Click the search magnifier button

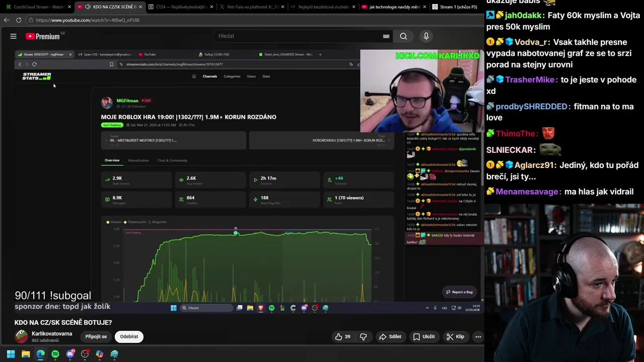coord(404,36)
